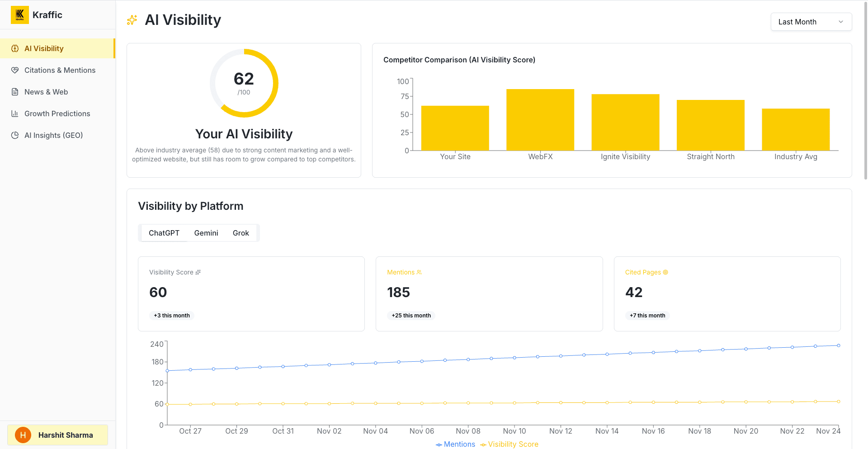Click the +25 this month badge

pyautogui.click(x=411, y=315)
